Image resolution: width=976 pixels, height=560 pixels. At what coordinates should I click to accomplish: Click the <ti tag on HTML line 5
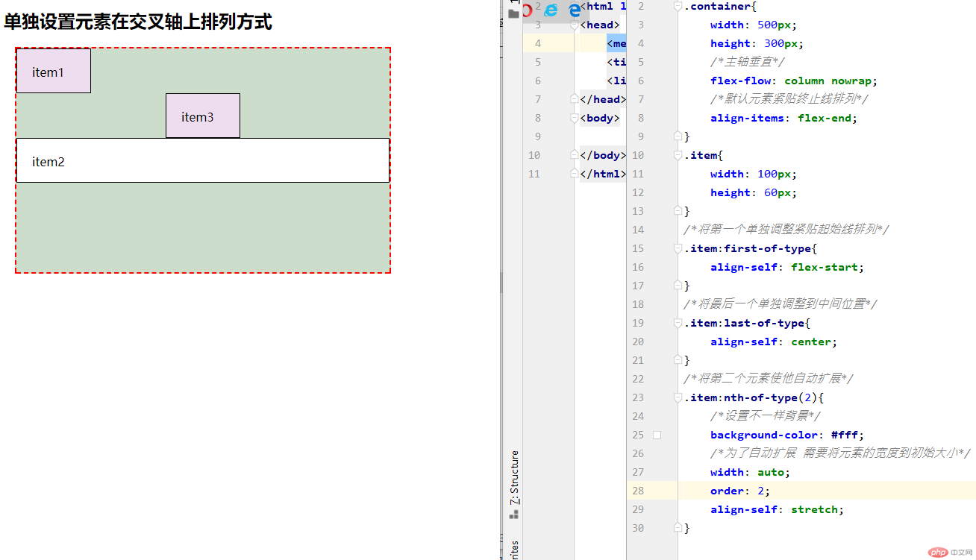[617, 62]
